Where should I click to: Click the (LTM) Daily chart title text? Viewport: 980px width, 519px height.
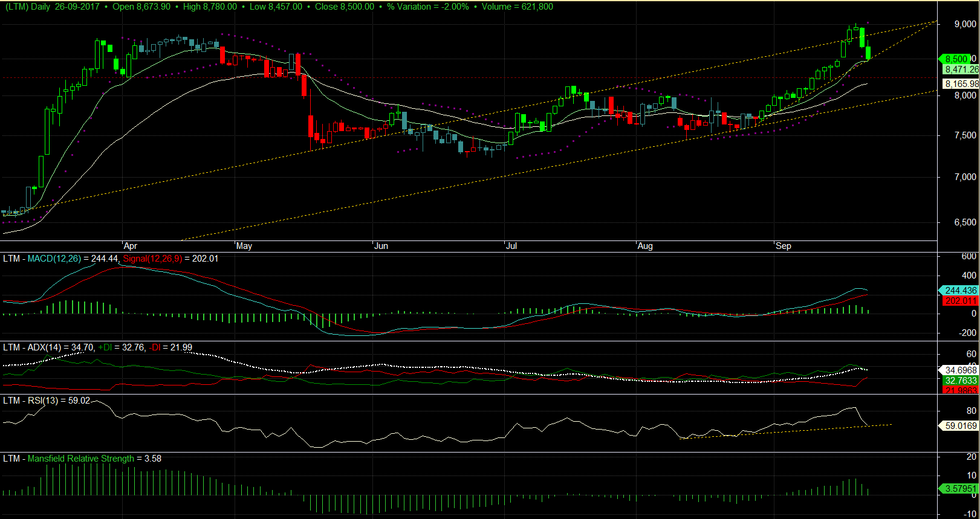[x=28, y=7]
